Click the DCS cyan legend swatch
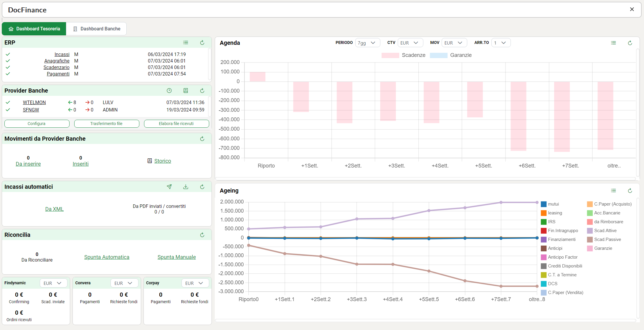The width and height of the screenshot is (644, 330). click(544, 284)
